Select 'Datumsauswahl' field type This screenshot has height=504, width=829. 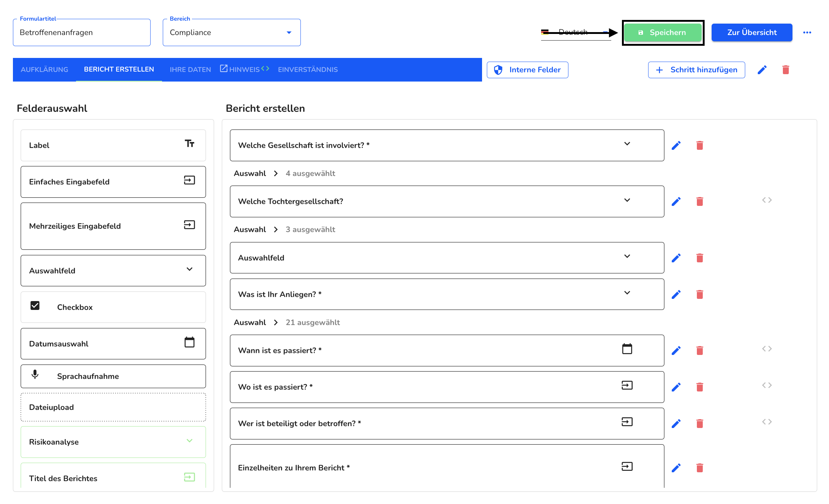[x=113, y=344]
